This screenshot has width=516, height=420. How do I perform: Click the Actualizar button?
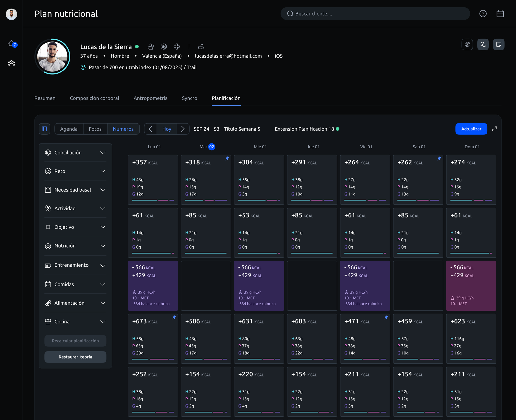471,129
